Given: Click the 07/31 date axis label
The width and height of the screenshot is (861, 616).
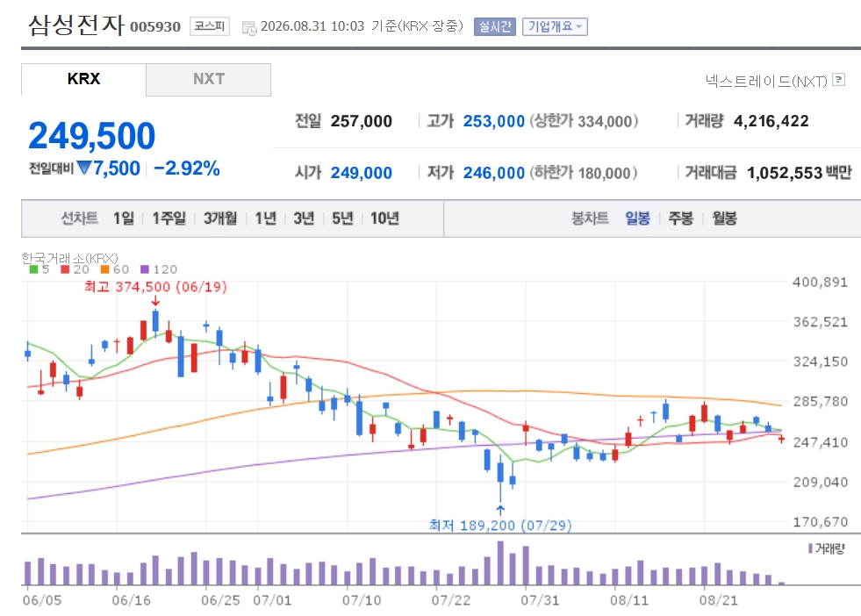Looking at the screenshot, I should point(540,600).
